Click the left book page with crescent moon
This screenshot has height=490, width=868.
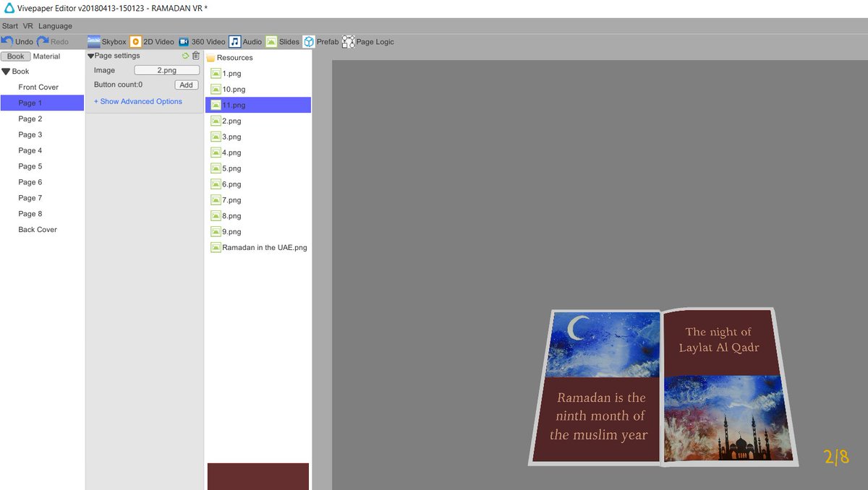coord(597,387)
